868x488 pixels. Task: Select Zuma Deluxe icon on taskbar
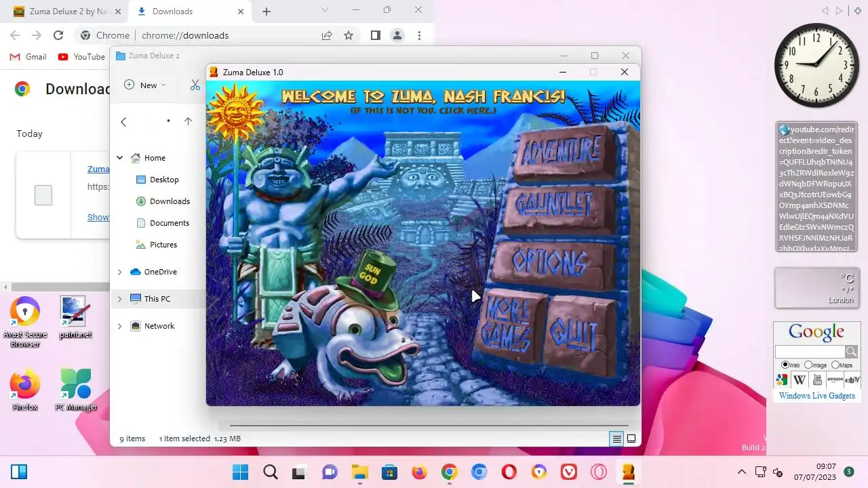coord(628,472)
